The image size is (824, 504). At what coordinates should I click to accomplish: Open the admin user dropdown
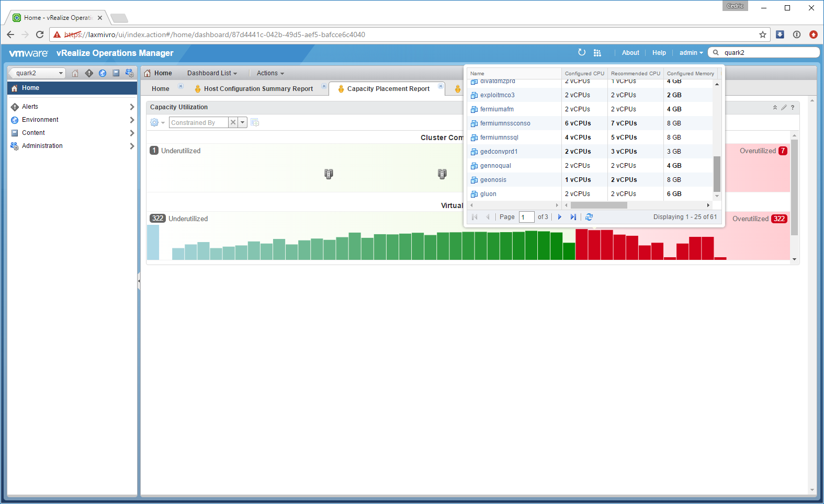point(691,53)
